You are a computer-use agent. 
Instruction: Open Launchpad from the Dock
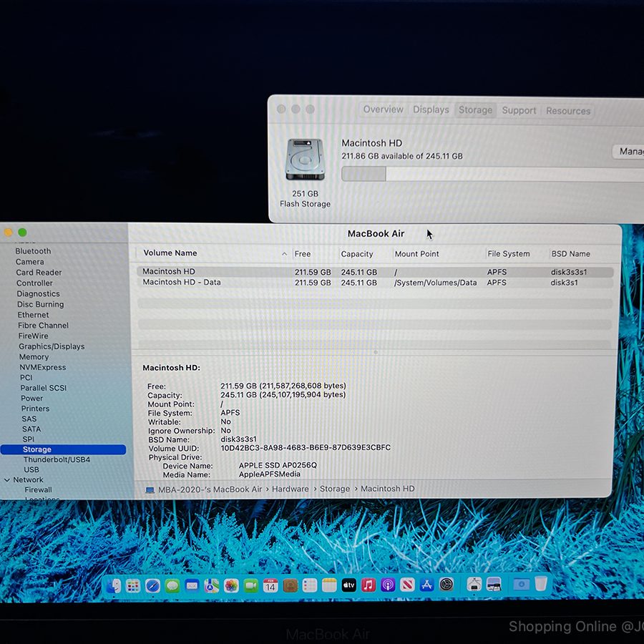pos(132,585)
